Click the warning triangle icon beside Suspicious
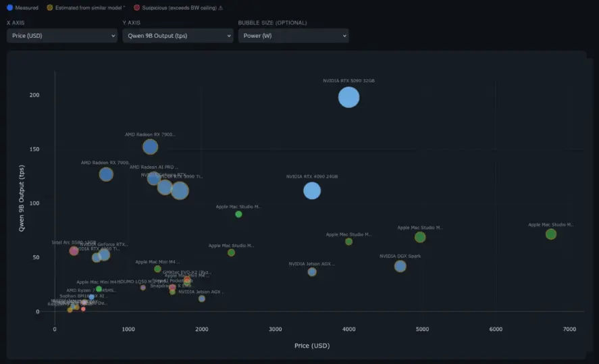 221,7
